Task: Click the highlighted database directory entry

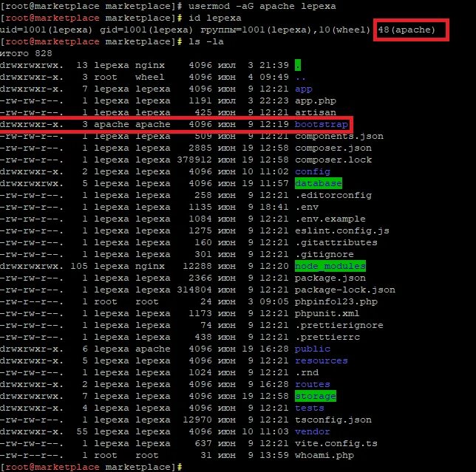Action: (x=318, y=183)
